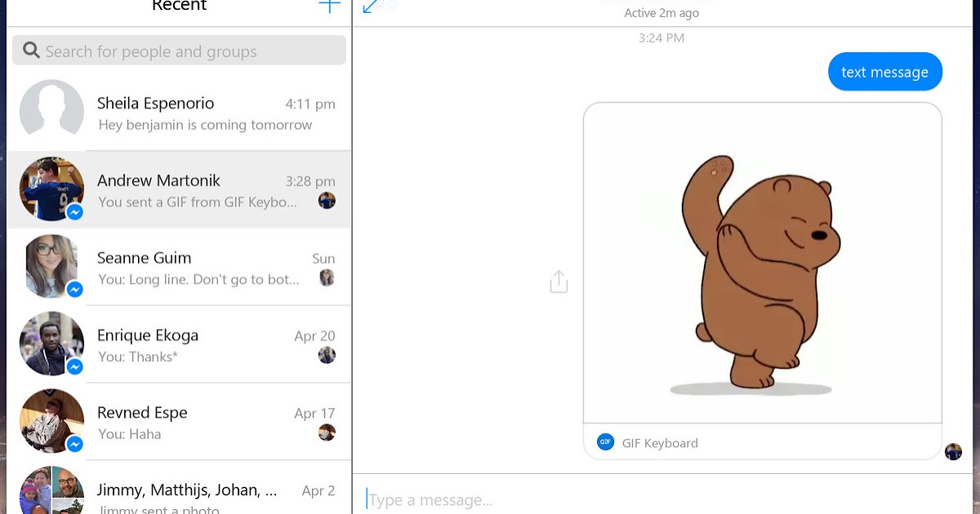Click "You: Long line. Don't go to bot..." preview
980x514 pixels.
(198, 279)
